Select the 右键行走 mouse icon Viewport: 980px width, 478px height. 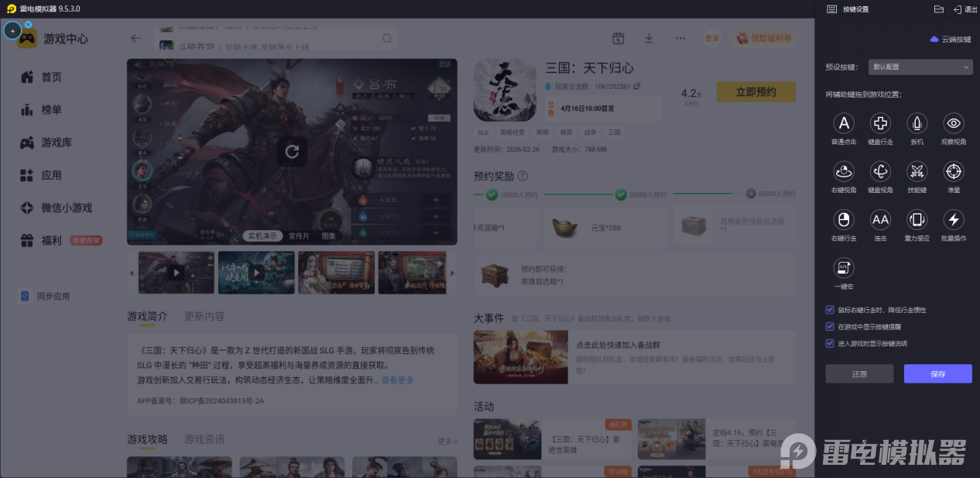click(844, 219)
